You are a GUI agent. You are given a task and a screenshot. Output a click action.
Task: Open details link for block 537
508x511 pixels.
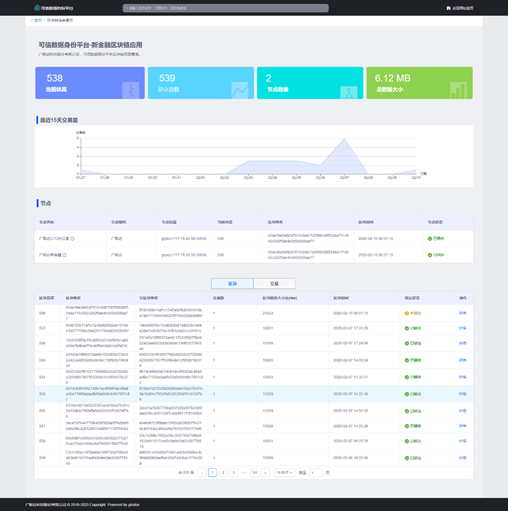(462, 328)
